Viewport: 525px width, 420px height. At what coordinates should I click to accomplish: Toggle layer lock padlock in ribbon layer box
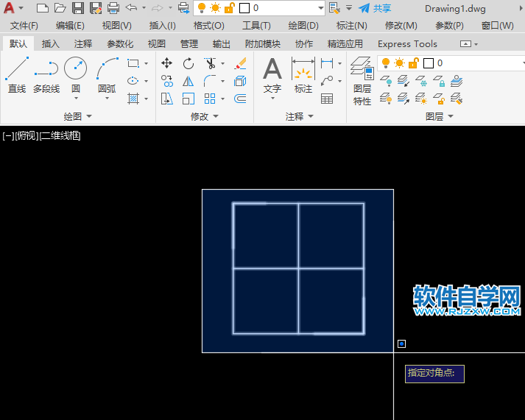point(414,63)
